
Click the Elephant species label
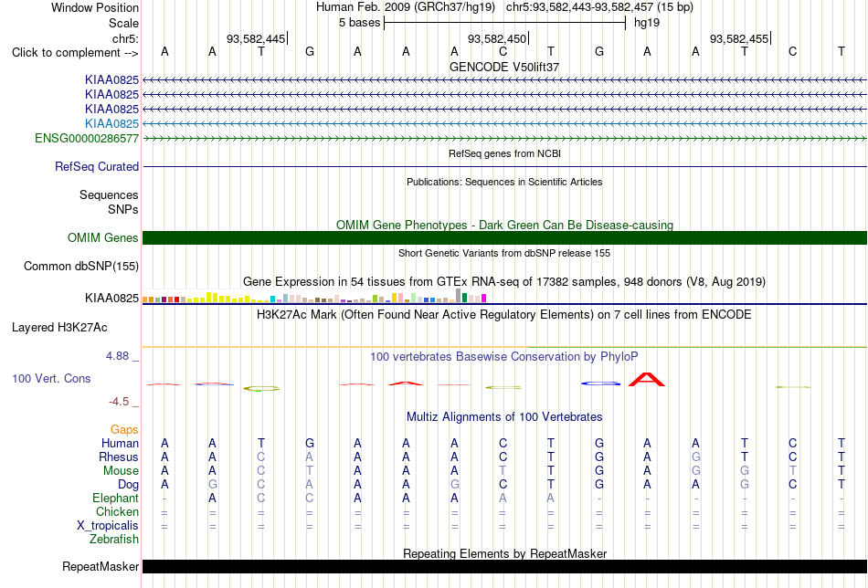click(116, 499)
